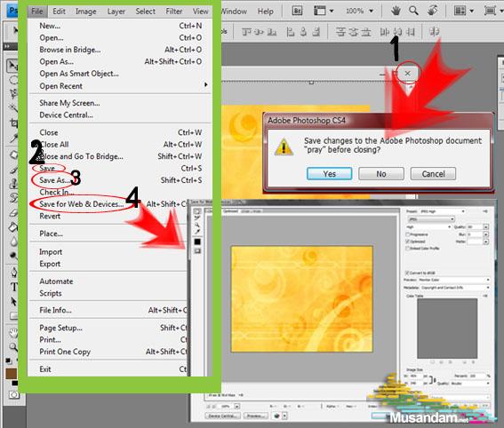Click the Quick Mask mode icon

click(x=13, y=394)
